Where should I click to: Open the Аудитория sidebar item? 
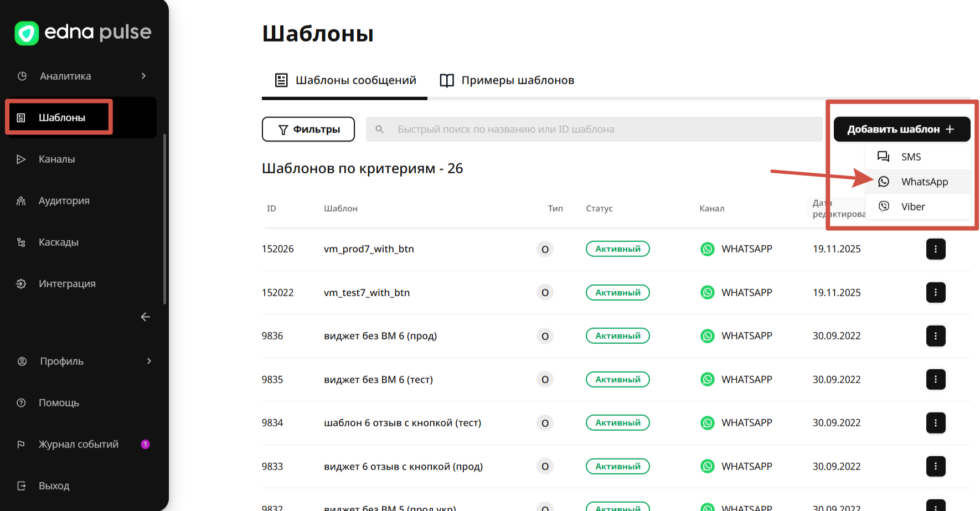(64, 201)
